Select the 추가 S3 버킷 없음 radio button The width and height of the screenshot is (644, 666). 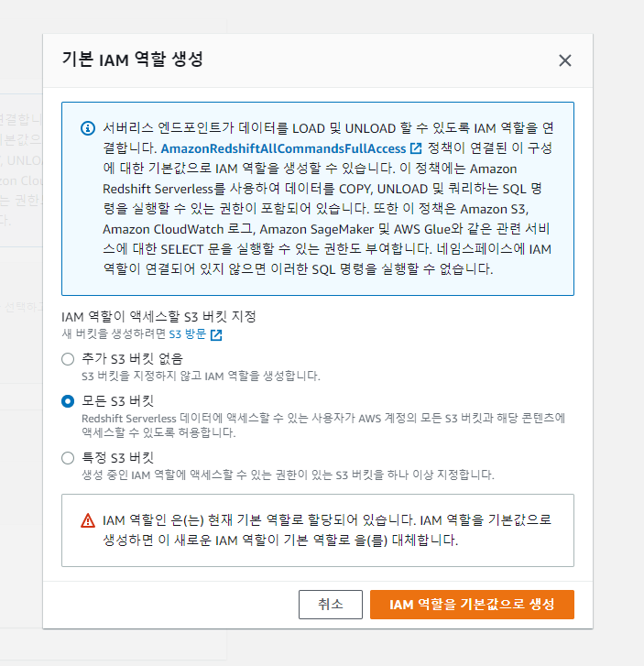click(68, 359)
